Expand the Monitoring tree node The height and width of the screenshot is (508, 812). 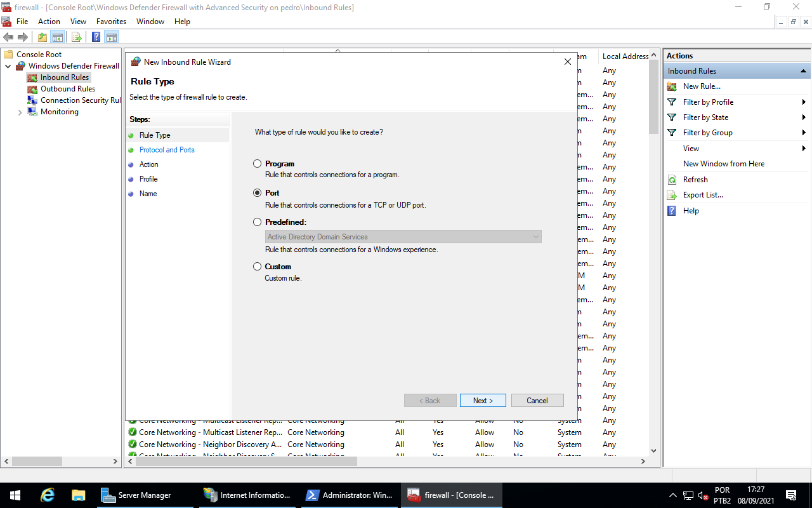click(20, 112)
